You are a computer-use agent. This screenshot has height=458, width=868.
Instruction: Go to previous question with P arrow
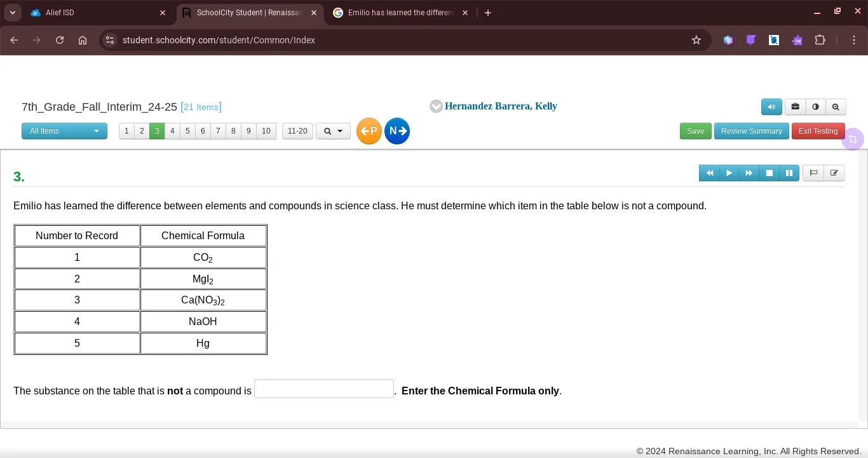pyautogui.click(x=369, y=131)
